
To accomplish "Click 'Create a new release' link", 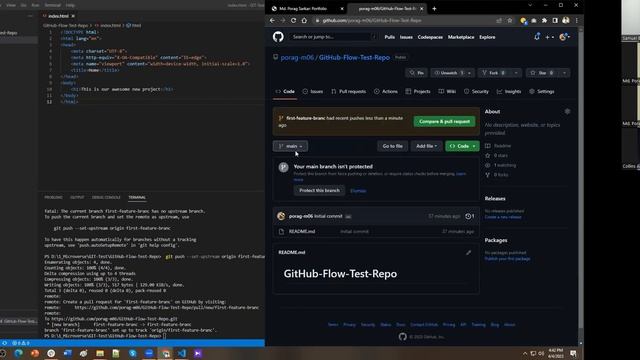I will 503,217.
